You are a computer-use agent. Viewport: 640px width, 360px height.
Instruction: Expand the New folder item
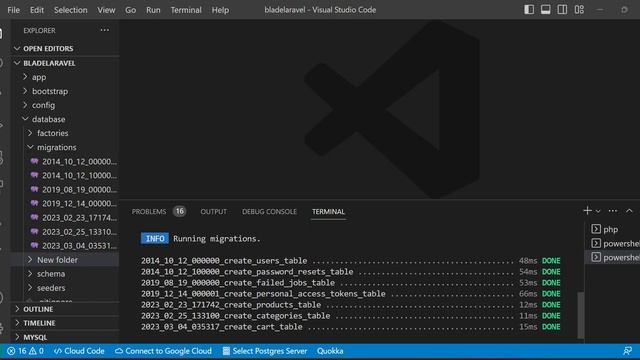pyautogui.click(x=65, y=260)
